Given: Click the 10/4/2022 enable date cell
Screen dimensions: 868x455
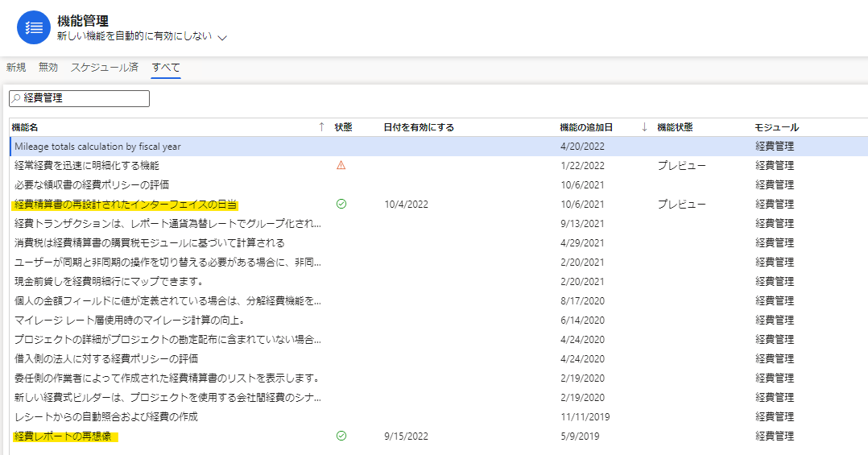Looking at the screenshot, I should click(407, 205).
